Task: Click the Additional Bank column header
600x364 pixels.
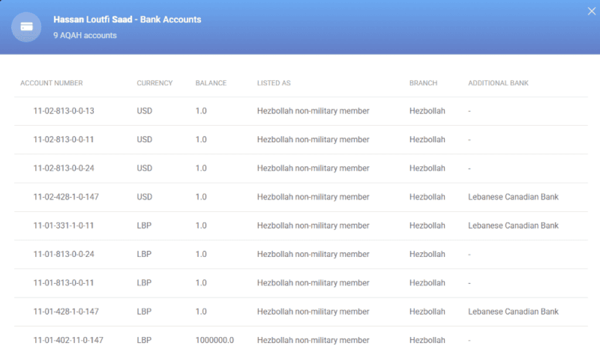Action: [498, 83]
